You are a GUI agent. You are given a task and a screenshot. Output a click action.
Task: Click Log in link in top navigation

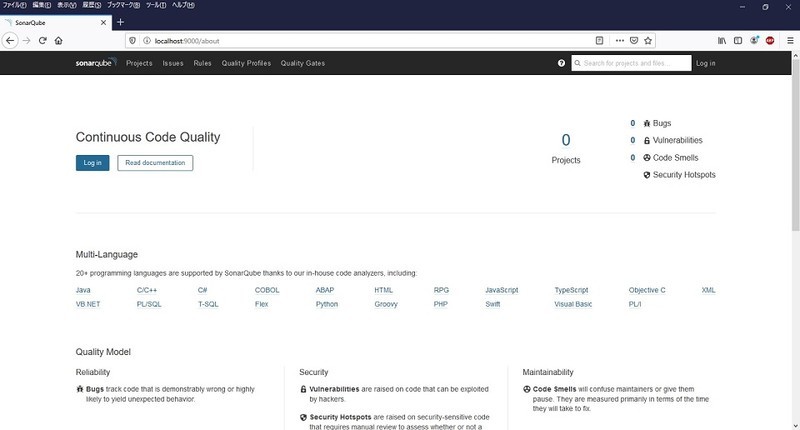706,63
